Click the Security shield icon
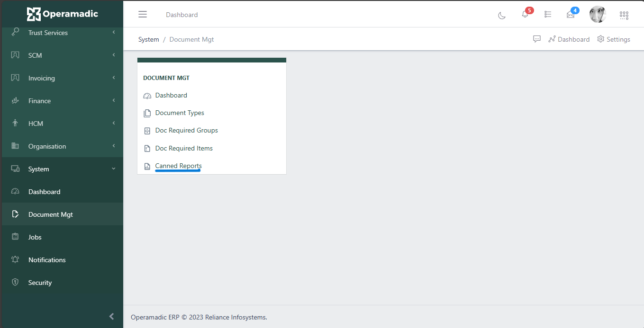This screenshot has height=328, width=644. click(15, 282)
